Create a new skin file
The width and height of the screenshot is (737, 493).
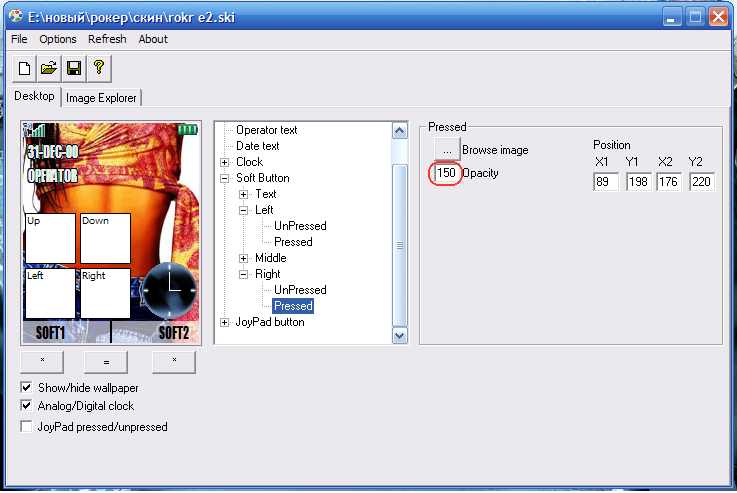[x=24, y=69]
